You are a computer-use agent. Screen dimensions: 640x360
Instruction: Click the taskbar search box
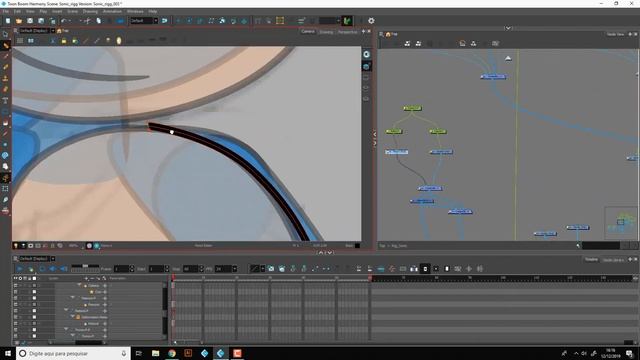pos(73,353)
